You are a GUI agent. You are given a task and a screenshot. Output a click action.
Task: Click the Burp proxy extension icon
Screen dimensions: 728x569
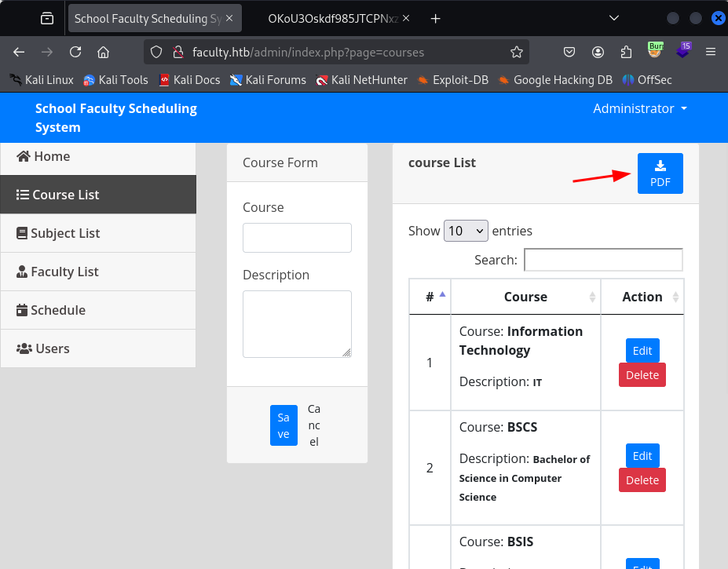coord(655,50)
